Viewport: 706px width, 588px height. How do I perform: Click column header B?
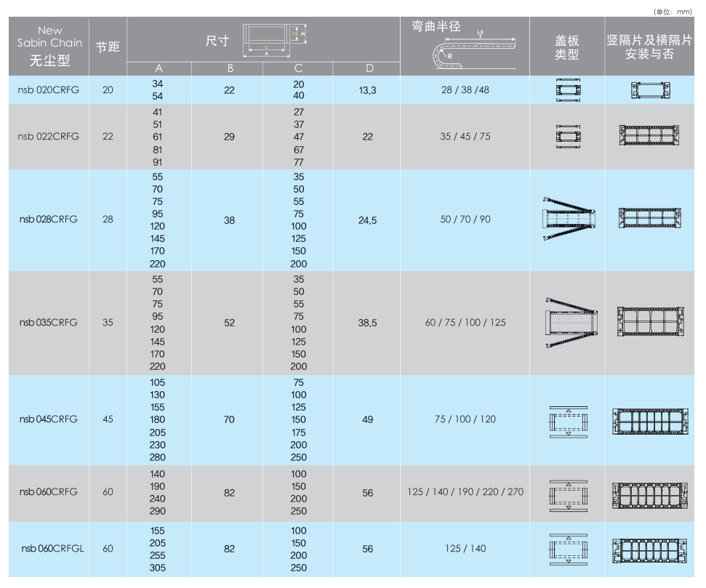coord(230,68)
